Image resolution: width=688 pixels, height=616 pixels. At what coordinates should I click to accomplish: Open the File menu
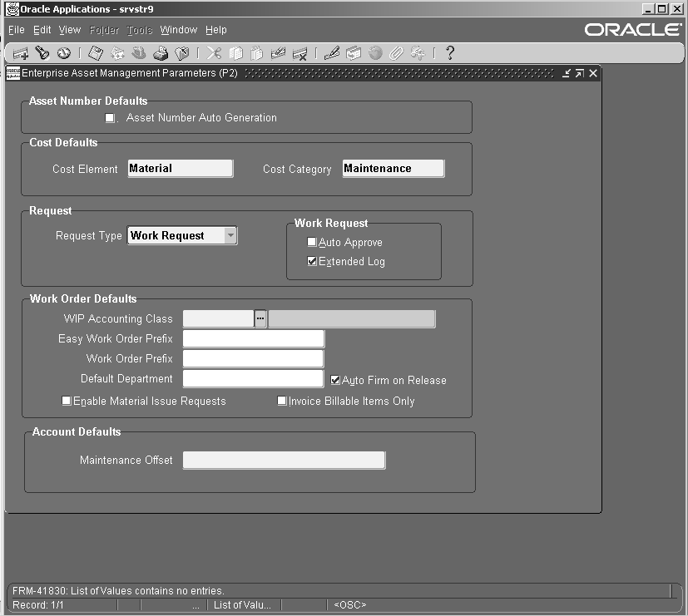tap(17, 30)
